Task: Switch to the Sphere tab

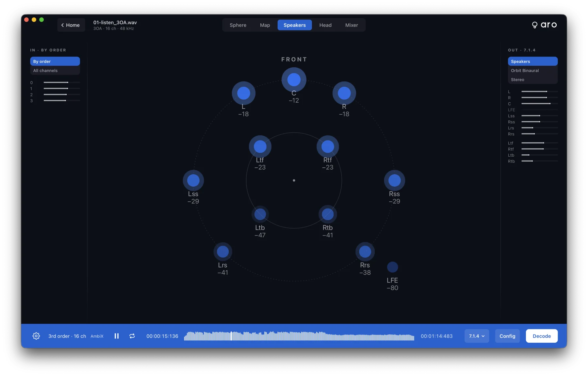Action: (238, 25)
